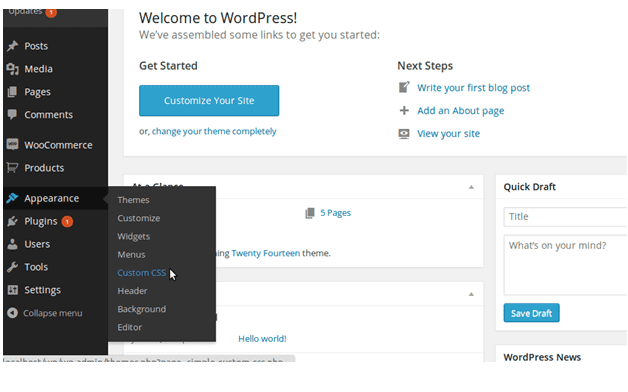This screenshot has height=392, width=628.
Task: Click the Products cart icon
Action: click(12, 168)
